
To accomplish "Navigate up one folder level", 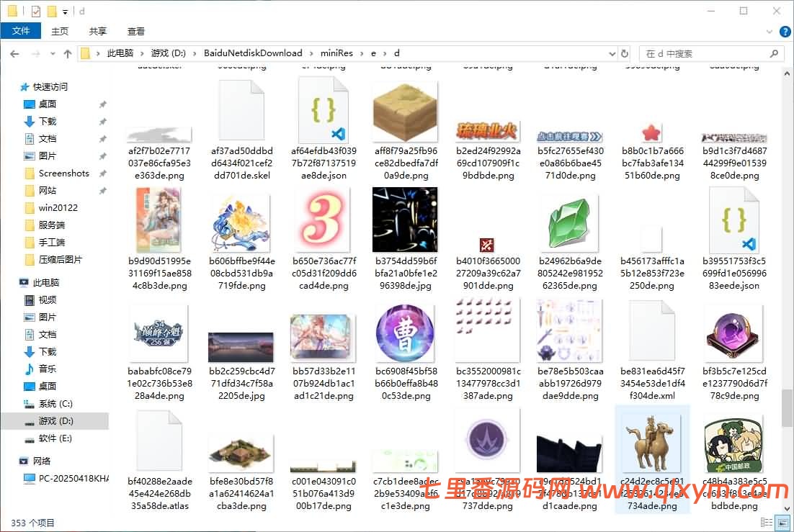I will coord(67,53).
